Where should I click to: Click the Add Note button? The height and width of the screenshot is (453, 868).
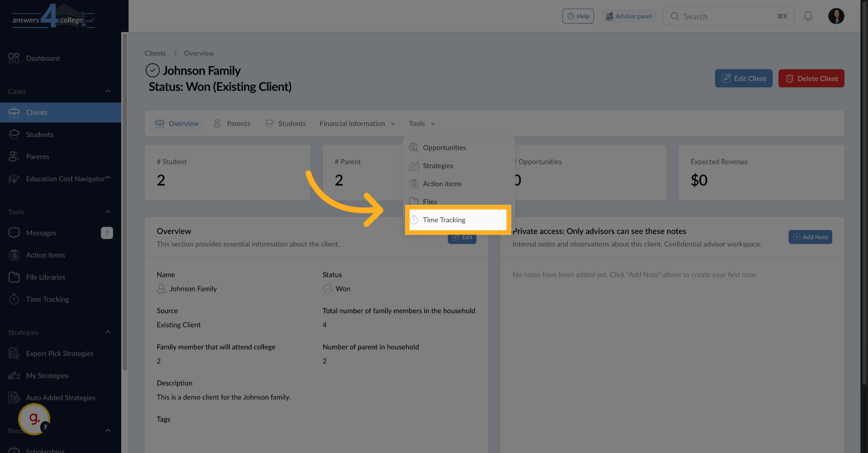pyautogui.click(x=810, y=237)
